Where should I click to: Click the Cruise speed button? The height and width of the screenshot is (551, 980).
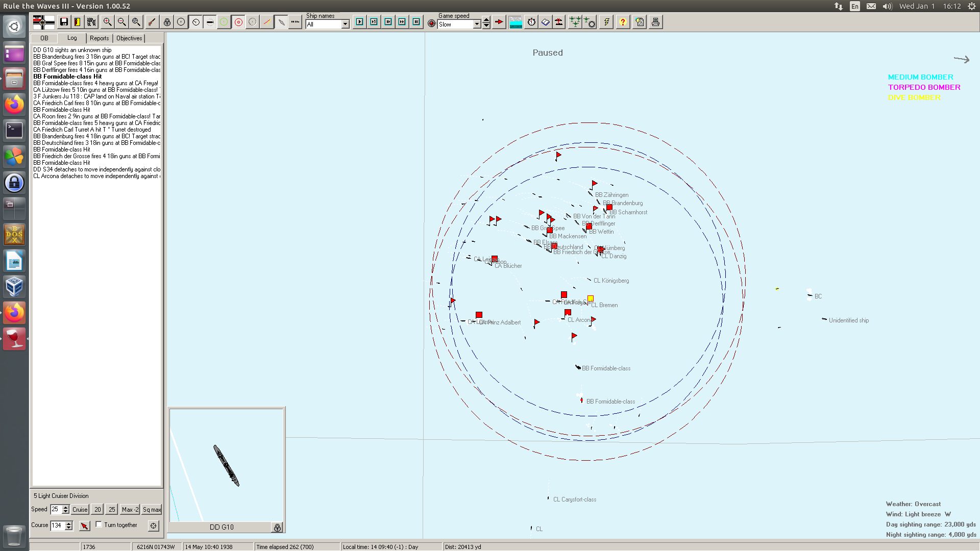(x=80, y=510)
